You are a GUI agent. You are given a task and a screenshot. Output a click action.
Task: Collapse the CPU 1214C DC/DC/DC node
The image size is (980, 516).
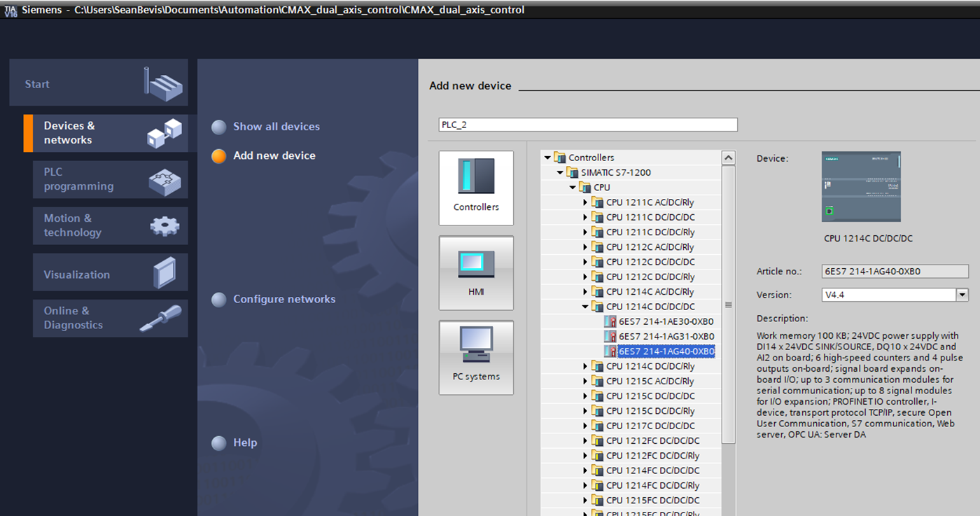pyautogui.click(x=585, y=307)
